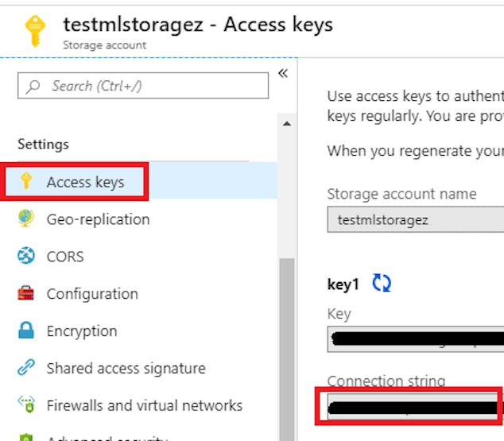Click the scrollbar up arrow in menu
Screen dimensions: 504x441
pos(287,124)
